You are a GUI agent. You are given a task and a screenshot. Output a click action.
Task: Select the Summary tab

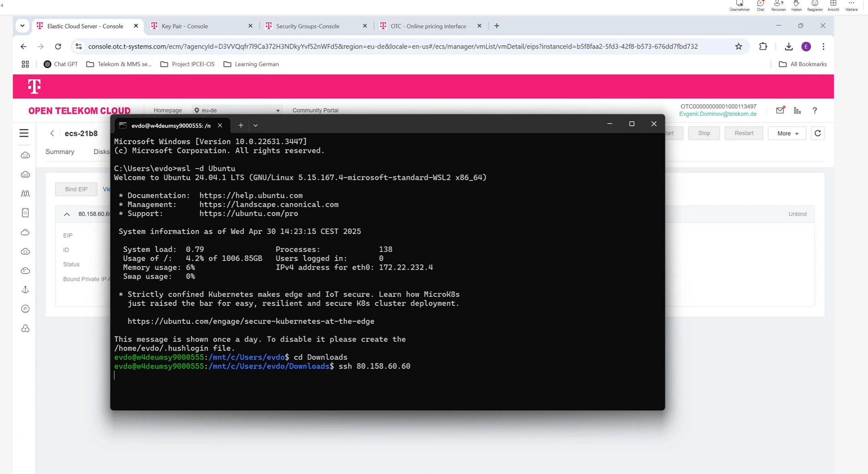pyautogui.click(x=60, y=152)
